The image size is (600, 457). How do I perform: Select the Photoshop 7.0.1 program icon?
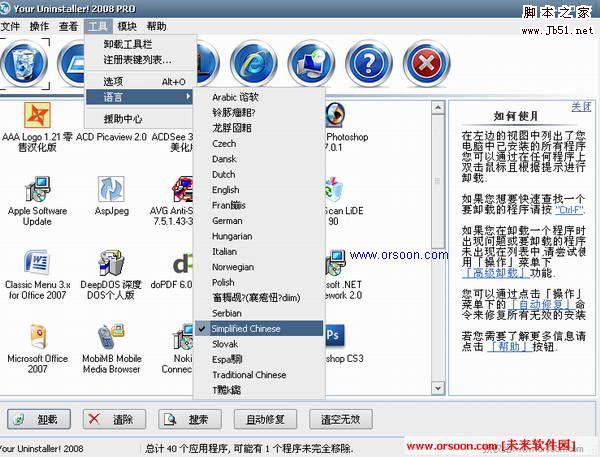(x=335, y=115)
